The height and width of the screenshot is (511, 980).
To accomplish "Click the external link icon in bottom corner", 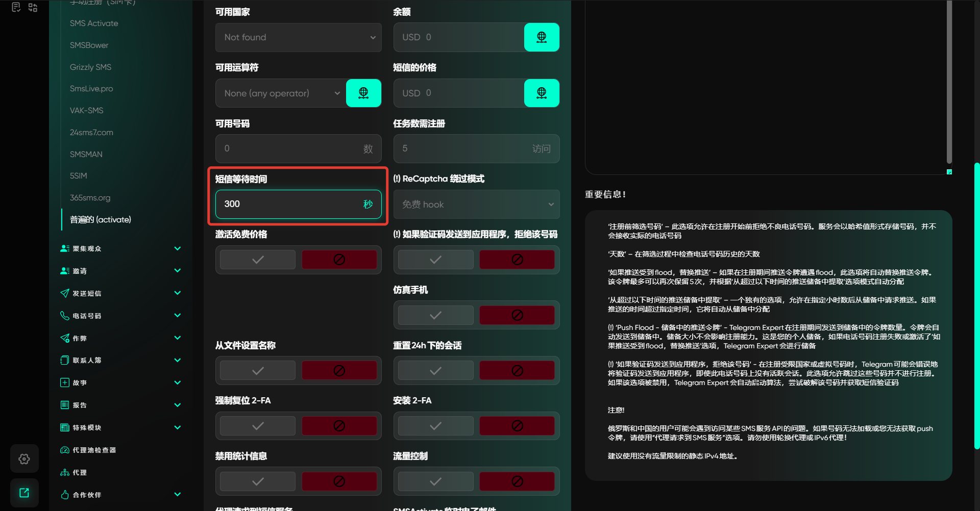I will [24, 493].
